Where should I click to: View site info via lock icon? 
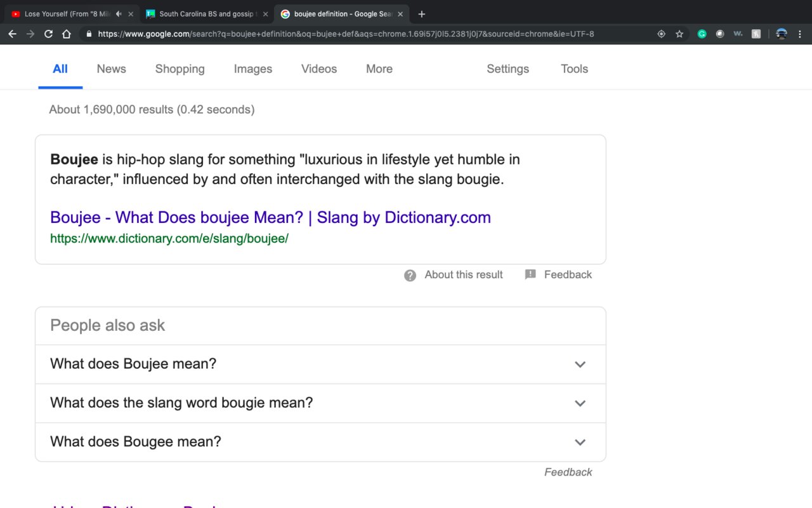89,34
